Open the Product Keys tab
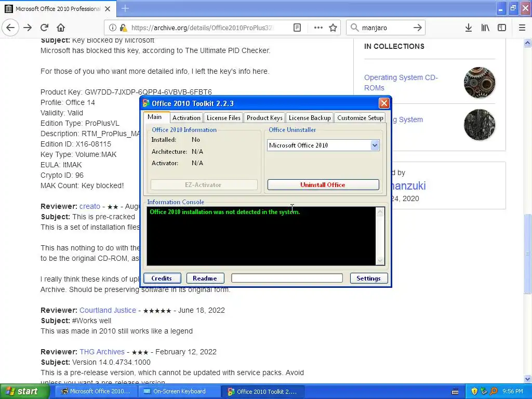This screenshot has height=399, width=532. click(264, 118)
